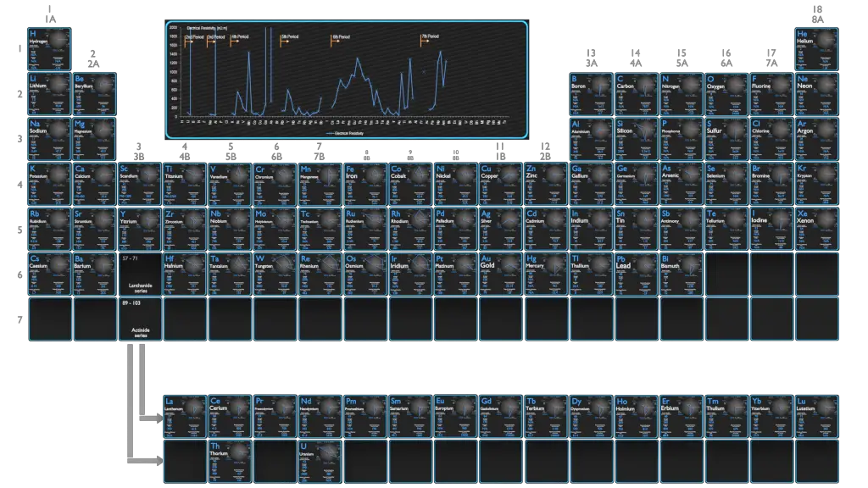Click the 7th Period marker in chart

click(430, 37)
